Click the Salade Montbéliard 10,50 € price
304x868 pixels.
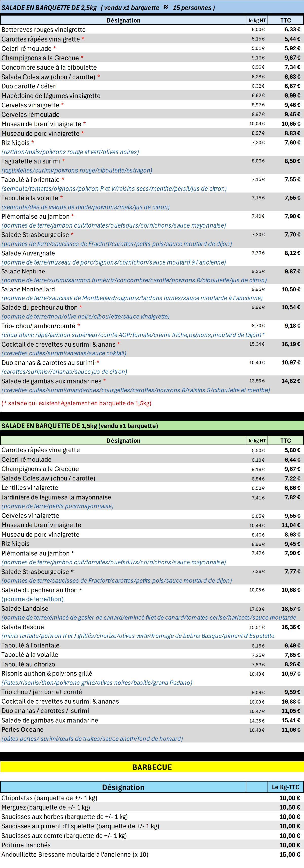[x=291, y=289]
